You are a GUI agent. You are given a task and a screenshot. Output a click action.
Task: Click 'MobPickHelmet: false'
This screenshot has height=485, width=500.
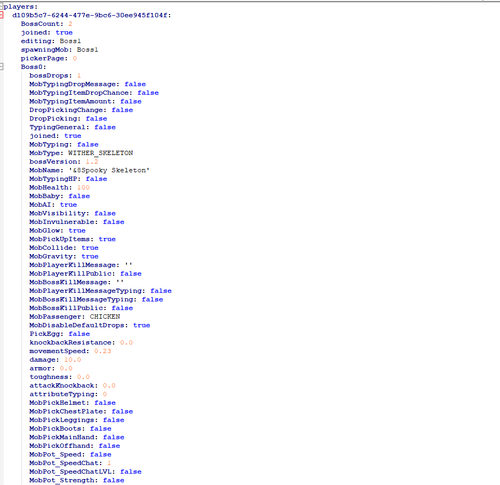72,403
